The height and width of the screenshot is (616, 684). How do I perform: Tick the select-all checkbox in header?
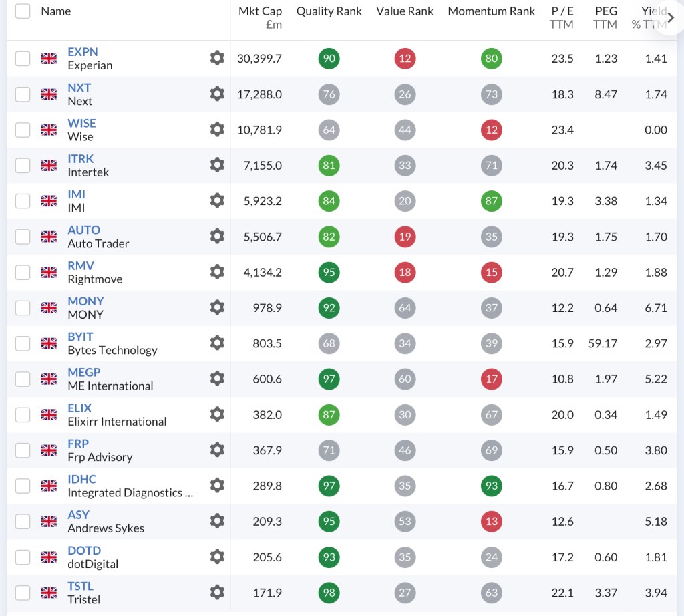click(23, 11)
